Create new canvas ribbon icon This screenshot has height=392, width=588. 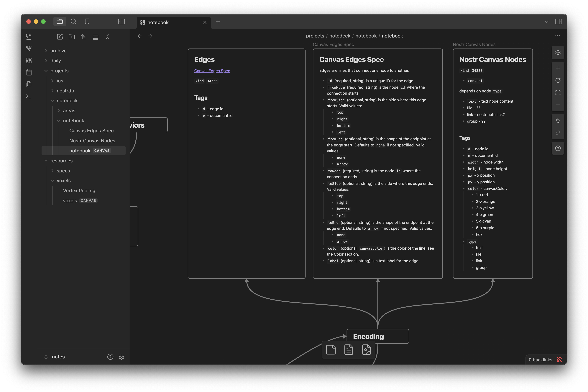pos(29,61)
